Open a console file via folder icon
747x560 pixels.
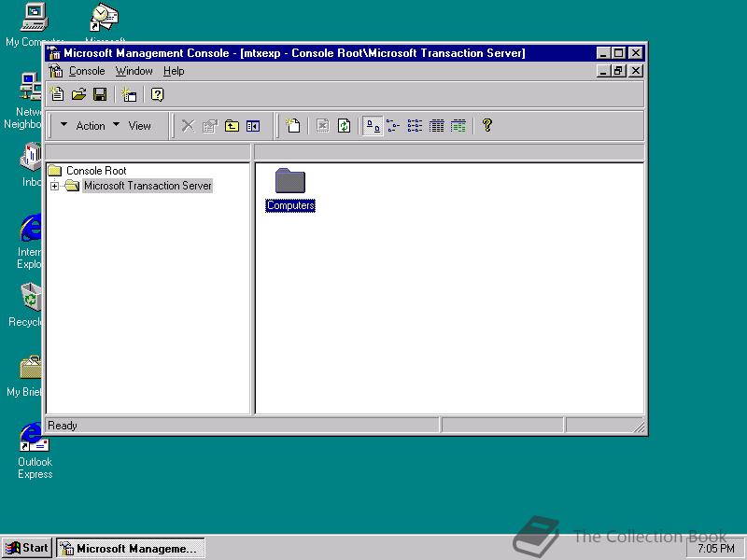coord(78,94)
